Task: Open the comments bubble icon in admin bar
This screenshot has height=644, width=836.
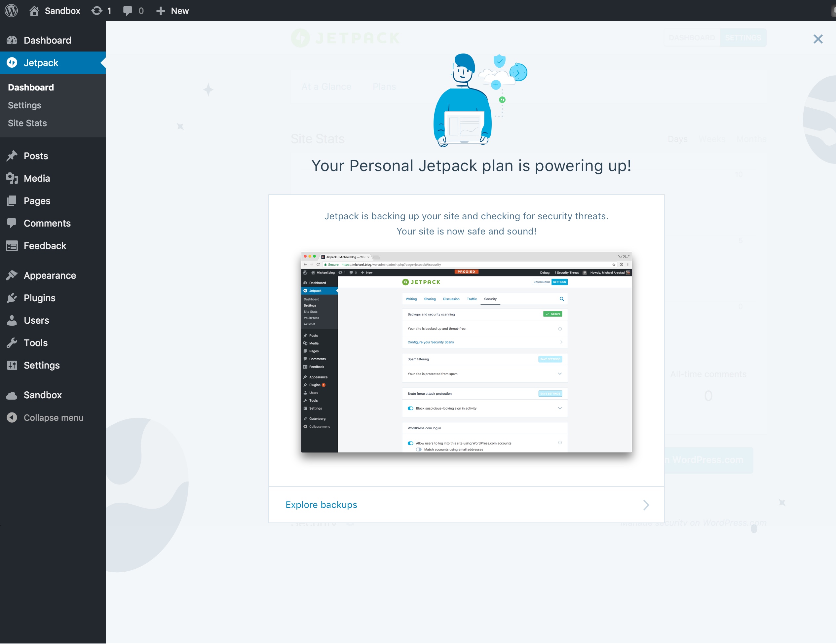Action: click(x=128, y=11)
